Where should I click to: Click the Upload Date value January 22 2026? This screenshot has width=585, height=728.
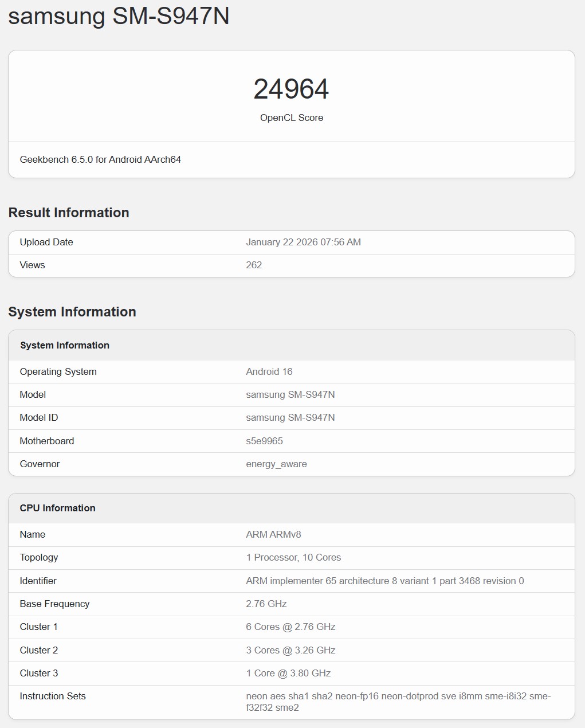303,242
